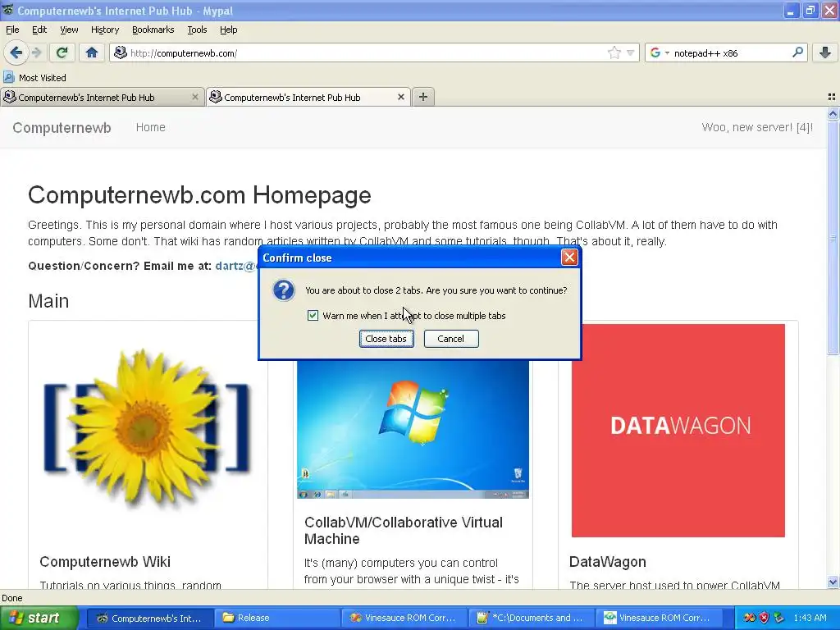Open the address bar history dropdown arrow
The width and height of the screenshot is (840, 630).
[631, 52]
